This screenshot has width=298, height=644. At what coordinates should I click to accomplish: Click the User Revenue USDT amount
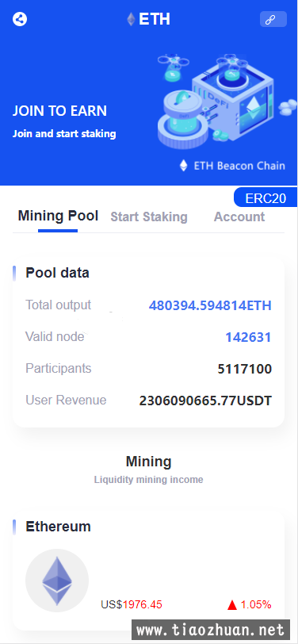[x=205, y=401]
